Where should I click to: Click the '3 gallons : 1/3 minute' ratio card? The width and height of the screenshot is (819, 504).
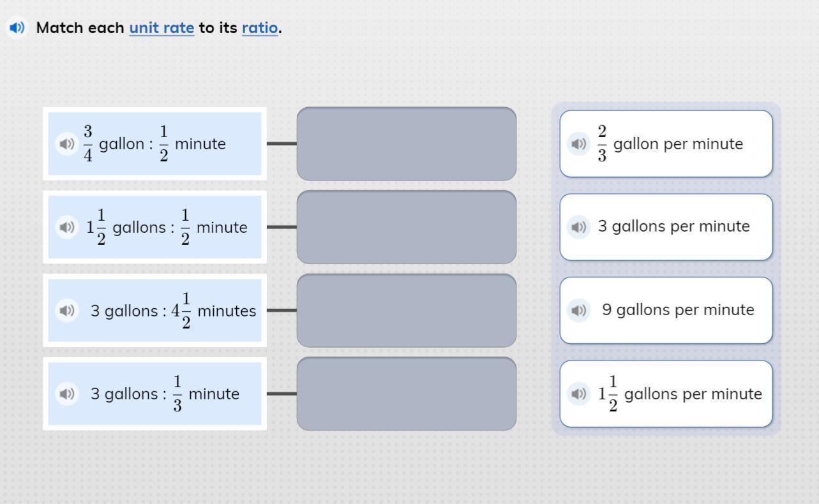tap(154, 394)
